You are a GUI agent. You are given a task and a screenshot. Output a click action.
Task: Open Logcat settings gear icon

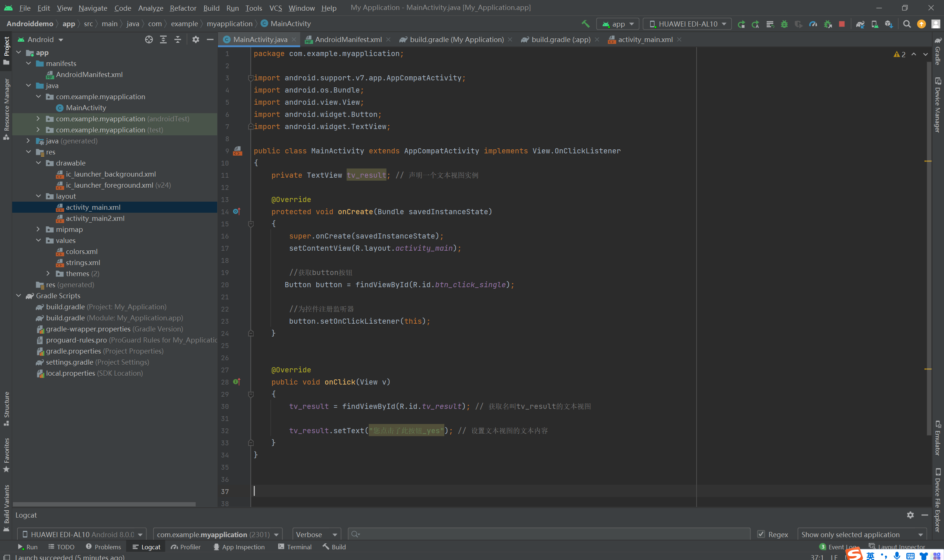(910, 515)
